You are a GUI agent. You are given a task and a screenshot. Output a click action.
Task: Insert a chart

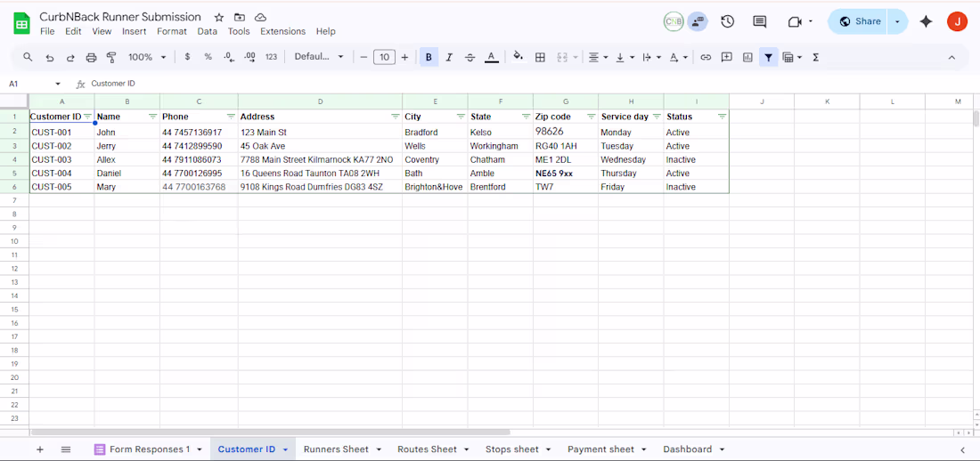[x=747, y=57]
